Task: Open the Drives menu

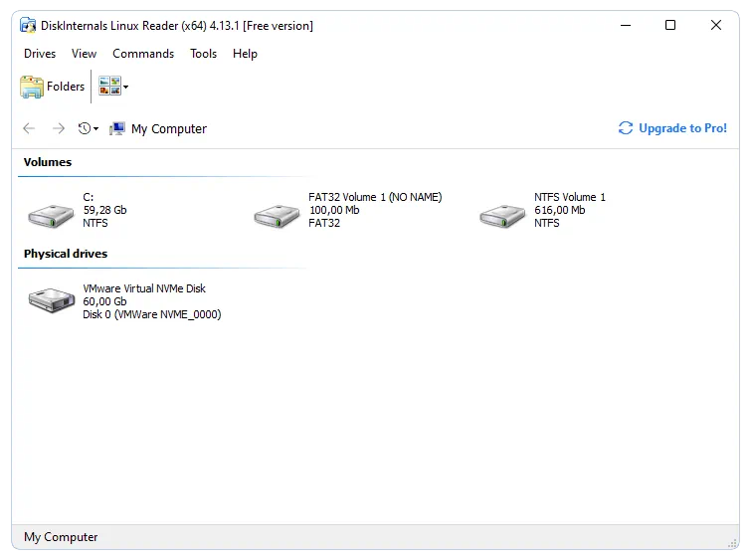Action: click(x=40, y=54)
